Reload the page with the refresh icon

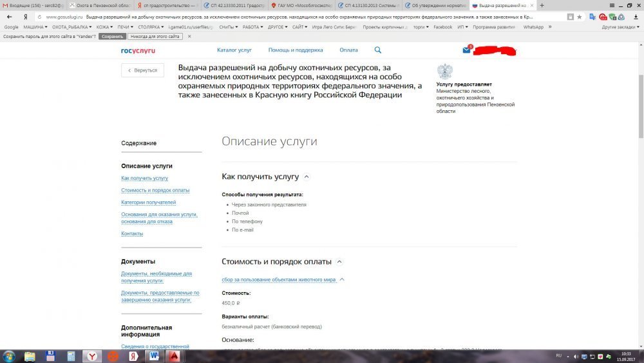(39, 17)
